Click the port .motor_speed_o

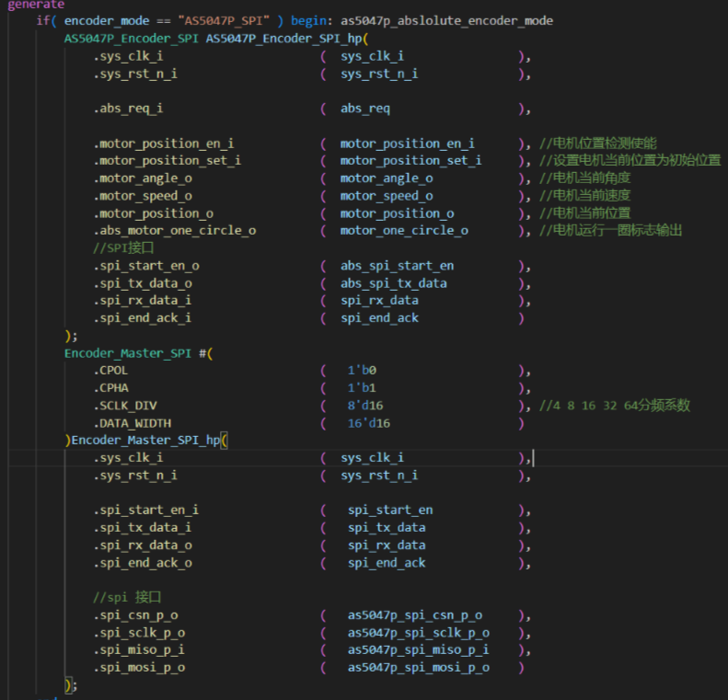tap(143, 196)
